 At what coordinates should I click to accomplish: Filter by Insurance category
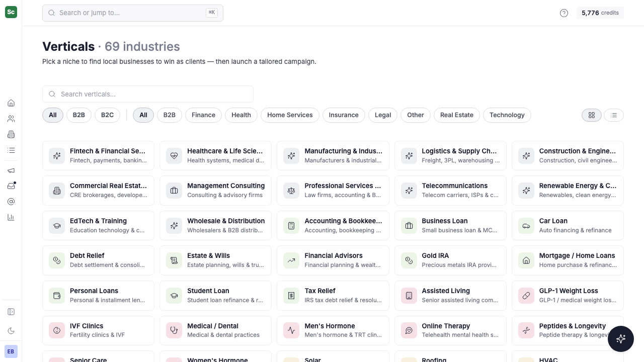344,115
